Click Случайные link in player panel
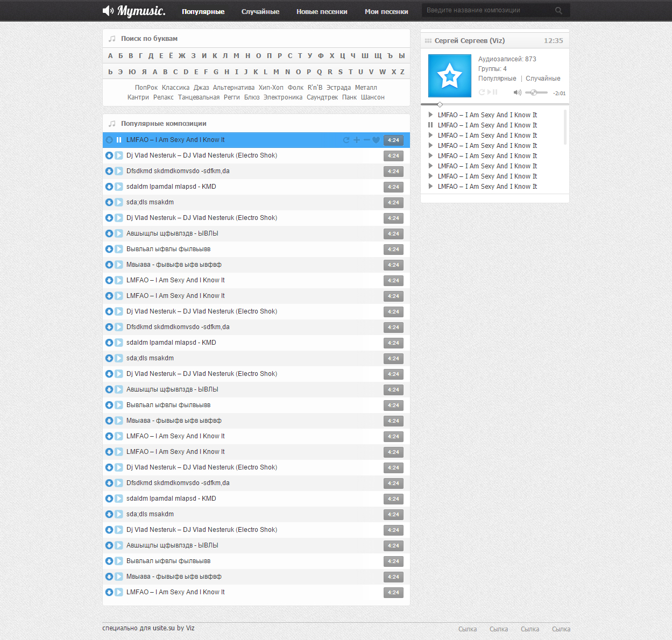Image resolution: width=672 pixels, height=640 pixels. [x=543, y=79]
